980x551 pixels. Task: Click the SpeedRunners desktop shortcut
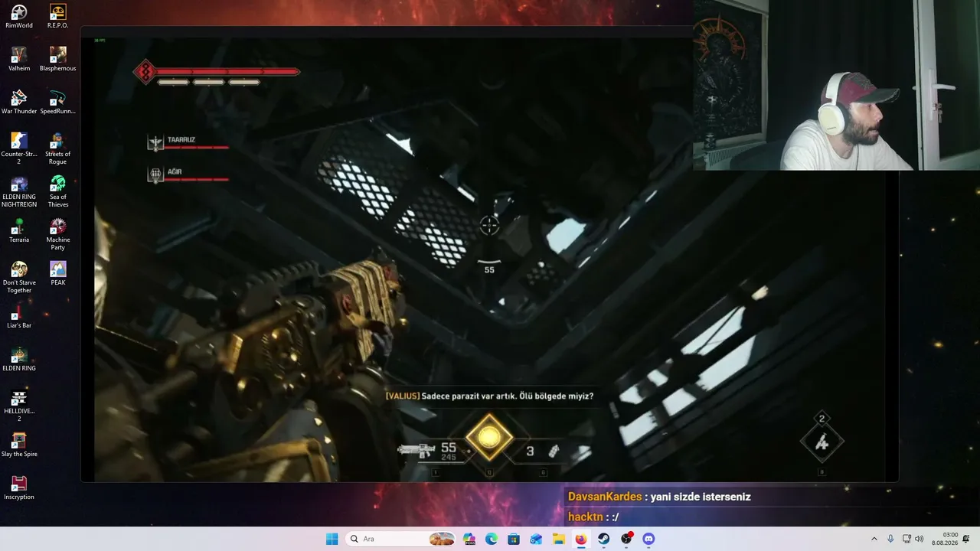58,102
